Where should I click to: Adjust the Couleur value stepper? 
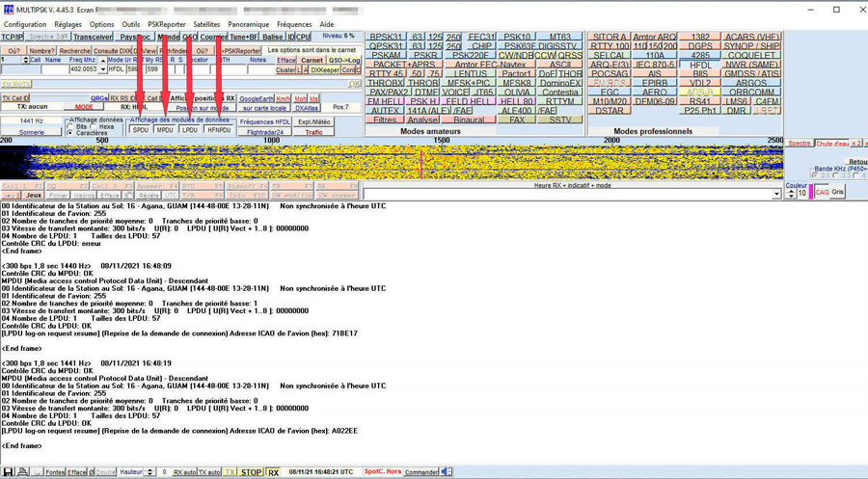click(x=791, y=193)
